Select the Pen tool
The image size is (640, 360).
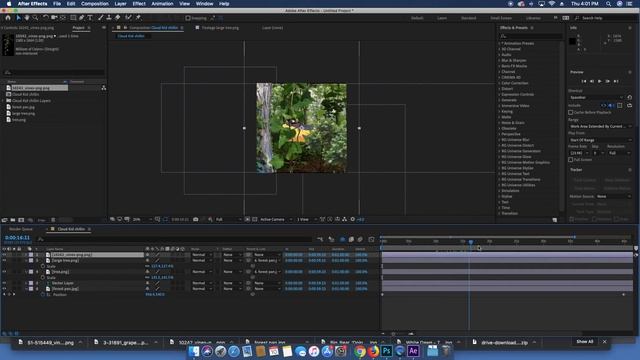click(x=82, y=18)
